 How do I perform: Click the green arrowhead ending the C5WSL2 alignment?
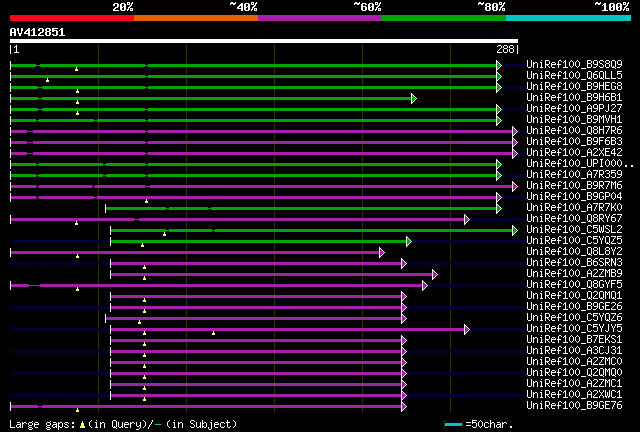point(515,231)
